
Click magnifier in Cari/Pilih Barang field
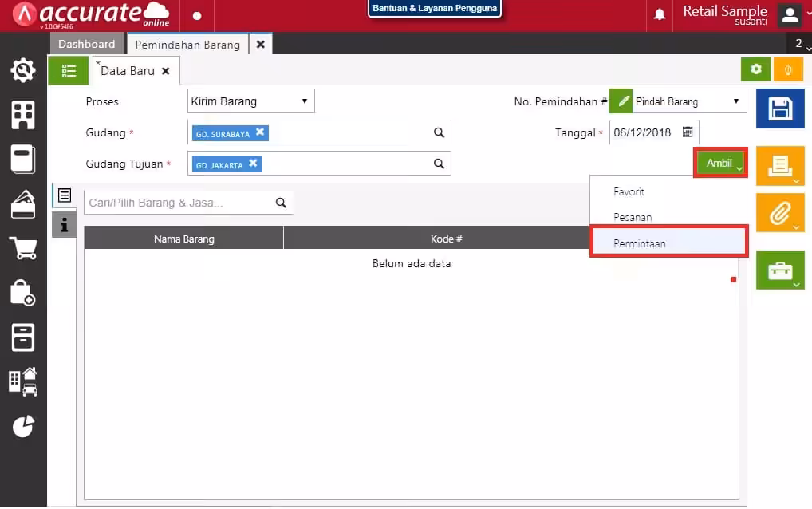[281, 203]
